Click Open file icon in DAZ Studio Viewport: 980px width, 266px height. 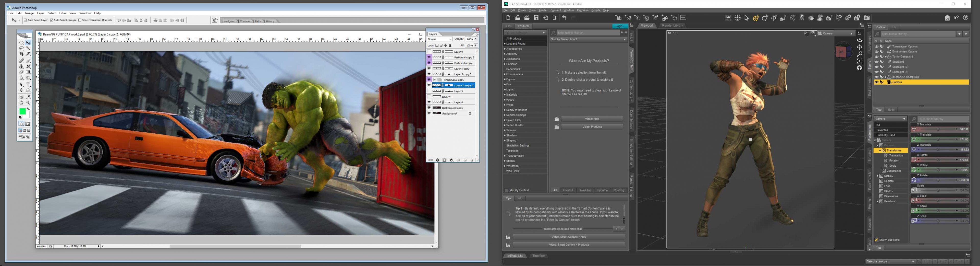tap(517, 18)
